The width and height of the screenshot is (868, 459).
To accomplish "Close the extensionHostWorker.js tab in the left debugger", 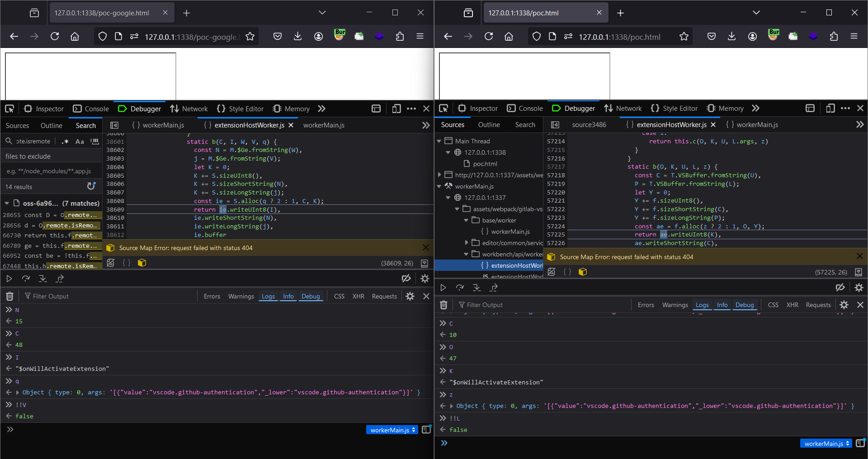I will point(291,125).
